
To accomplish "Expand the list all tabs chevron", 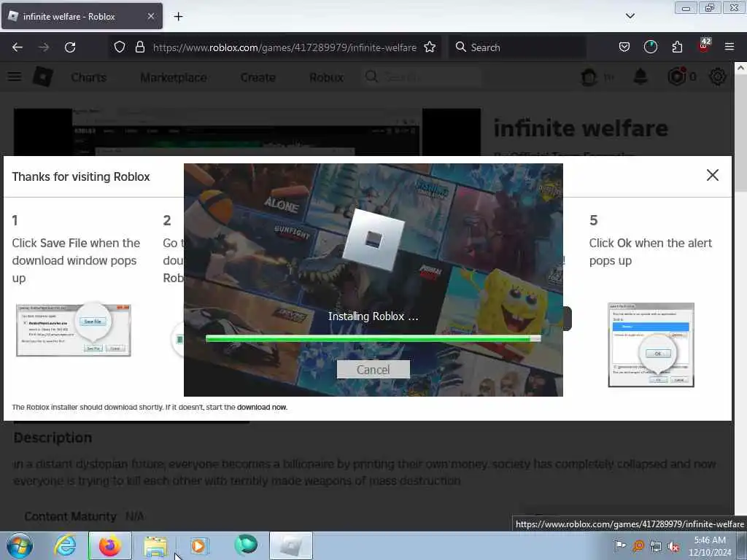I will [630, 16].
